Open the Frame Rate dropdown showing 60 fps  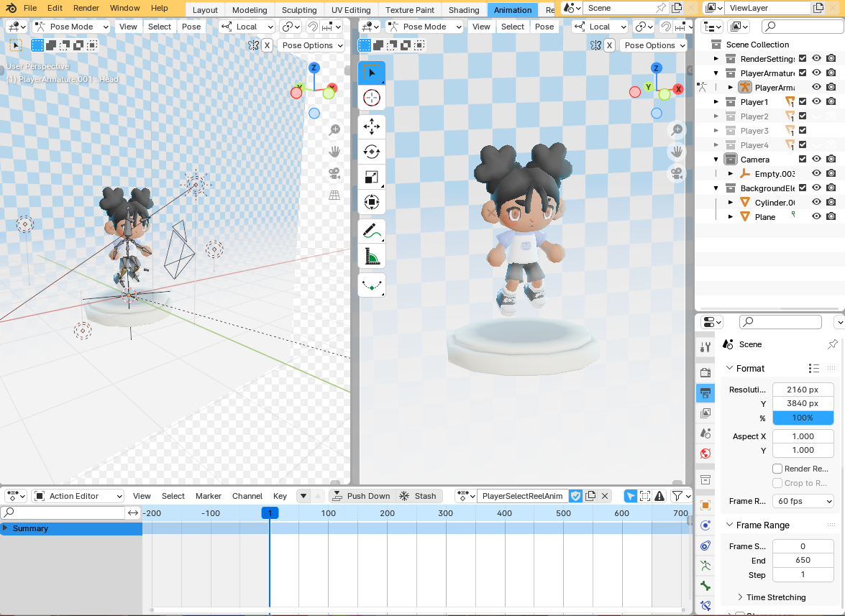point(803,501)
